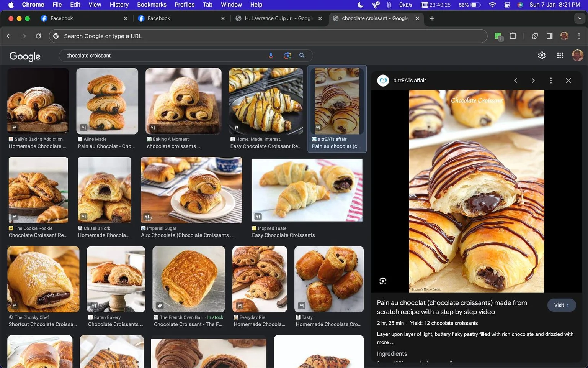This screenshot has height=368, width=588.
Task: Open Chrome three-dot menu
Action: 579,36
